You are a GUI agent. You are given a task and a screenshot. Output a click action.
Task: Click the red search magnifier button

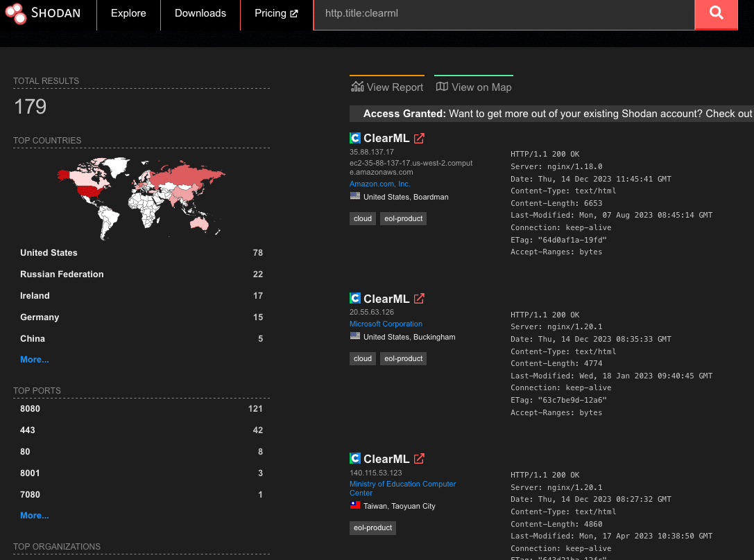(x=716, y=14)
